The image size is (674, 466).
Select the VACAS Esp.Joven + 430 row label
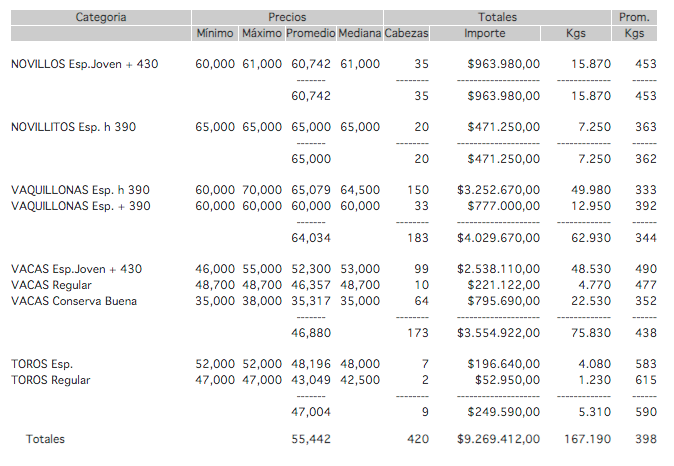(x=76, y=269)
